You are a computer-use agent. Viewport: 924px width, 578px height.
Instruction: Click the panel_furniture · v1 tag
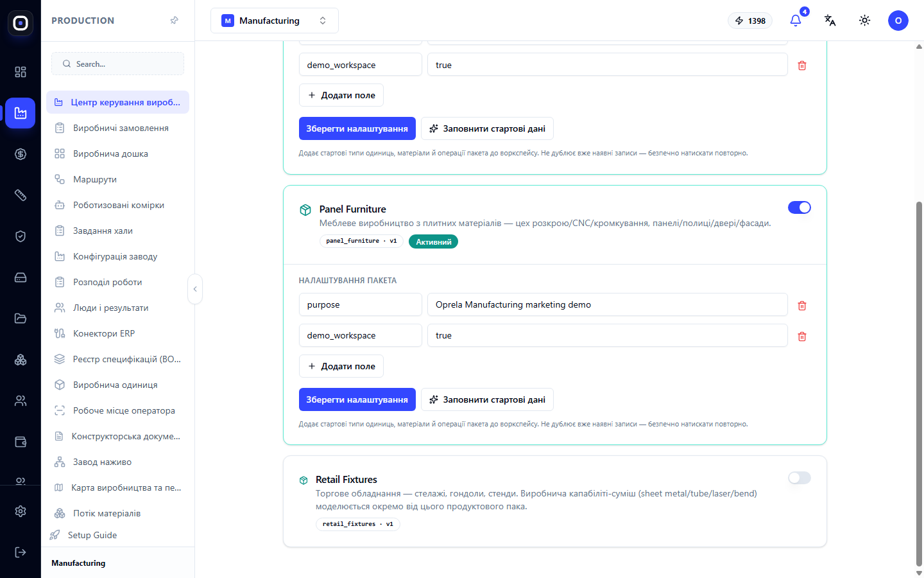point(361,241)
